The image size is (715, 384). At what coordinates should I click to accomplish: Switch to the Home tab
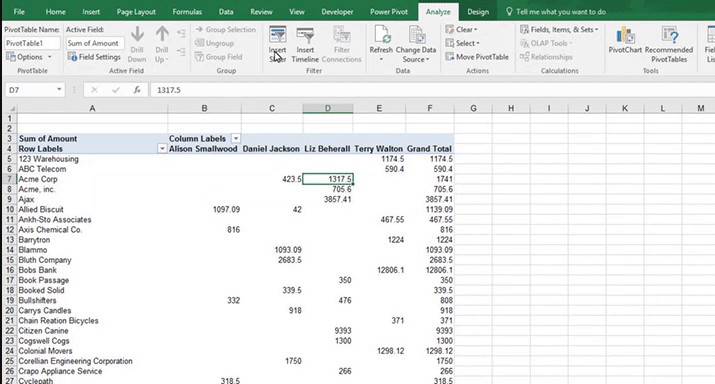coord(55,12)
